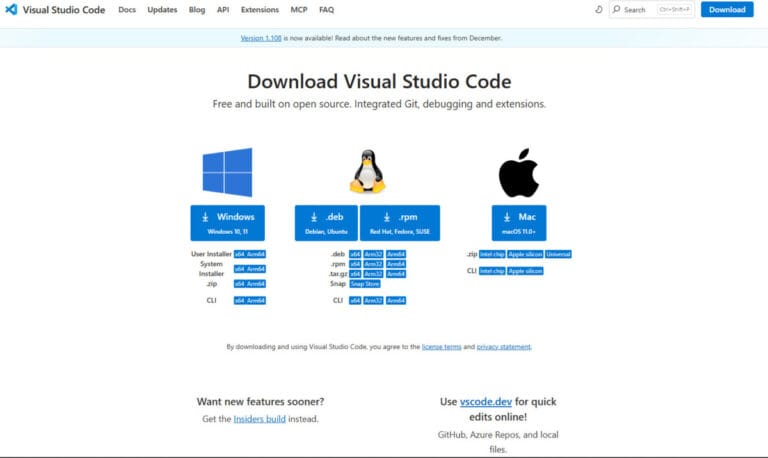Download Linux .tar.gz x64 archive

(x=355, y=274)
